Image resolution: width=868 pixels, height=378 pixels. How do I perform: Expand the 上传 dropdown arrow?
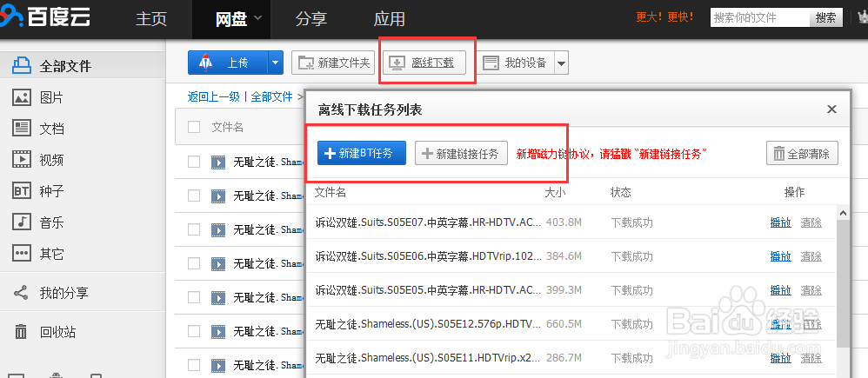tap(276, 63)
